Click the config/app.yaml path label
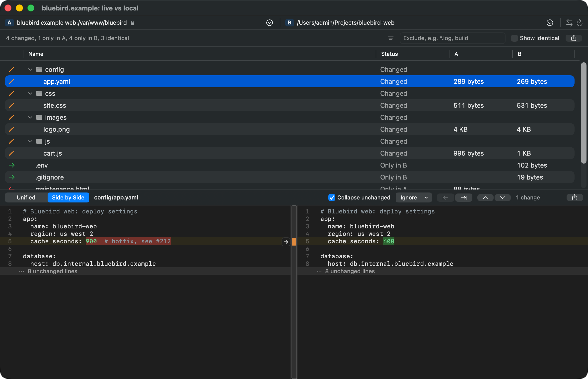The height and width of the screenshot is (379, 588). pos(116,197)
